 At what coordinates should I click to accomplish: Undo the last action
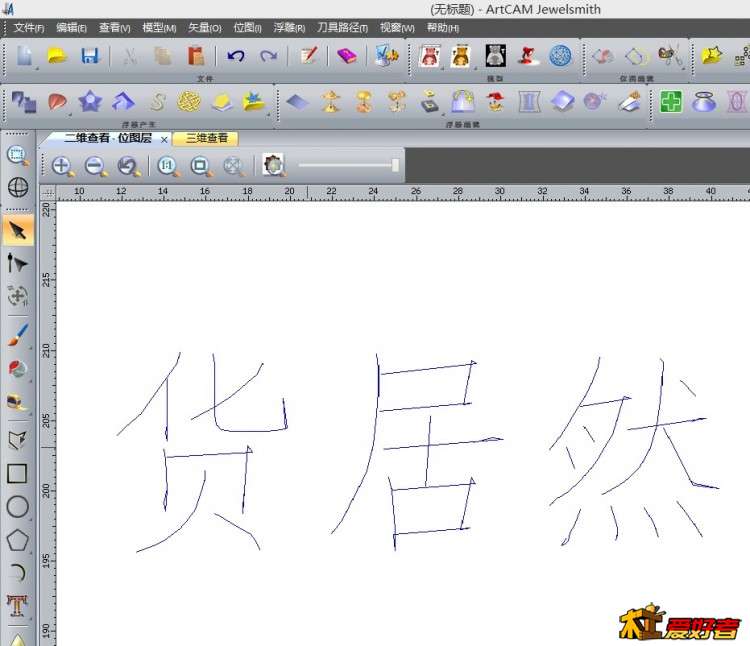tap(236, 56)
